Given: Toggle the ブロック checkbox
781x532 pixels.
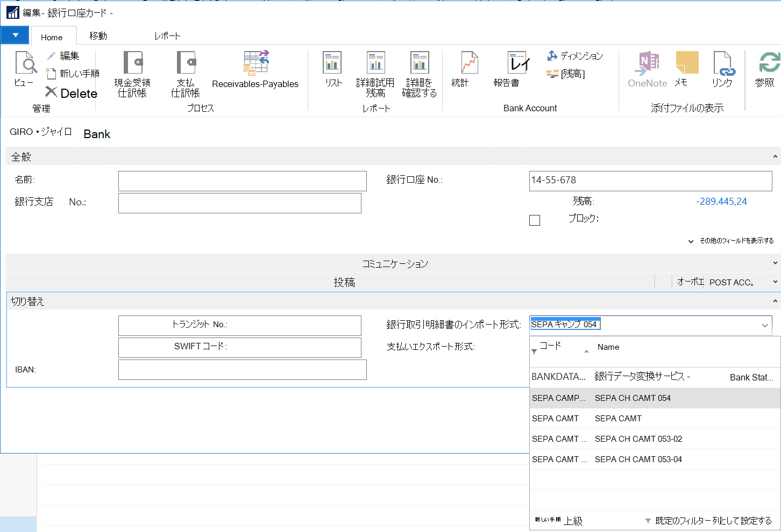Looking at the screenshot, I should [535, 220].
